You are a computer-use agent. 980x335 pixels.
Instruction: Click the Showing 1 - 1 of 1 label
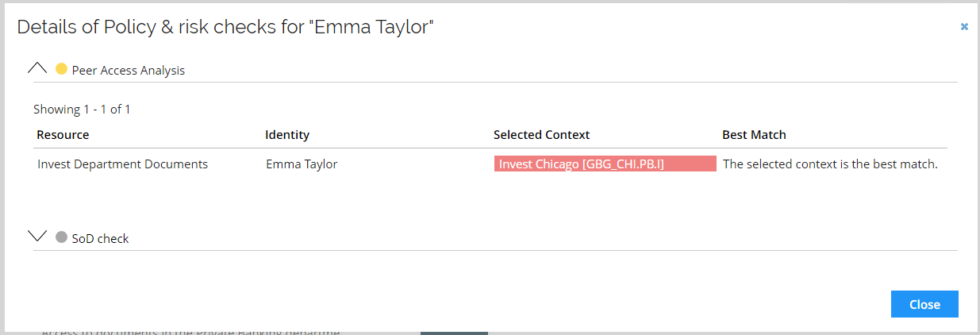[82, 109]
